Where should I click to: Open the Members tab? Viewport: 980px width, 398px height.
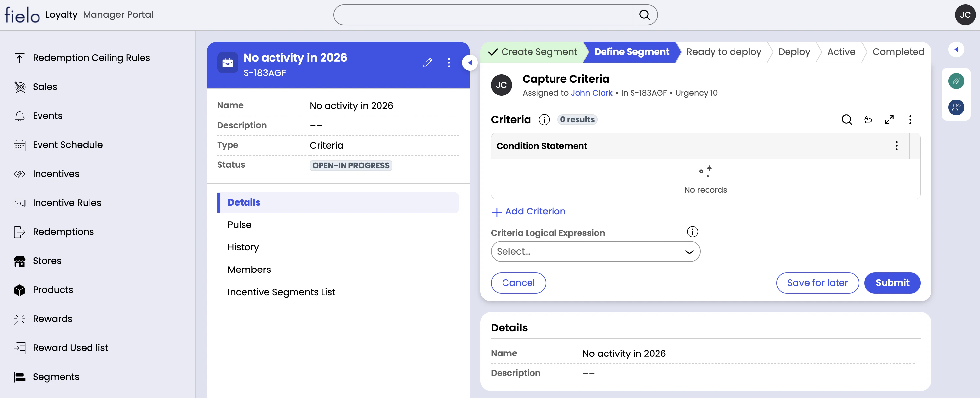coord(249,270)
